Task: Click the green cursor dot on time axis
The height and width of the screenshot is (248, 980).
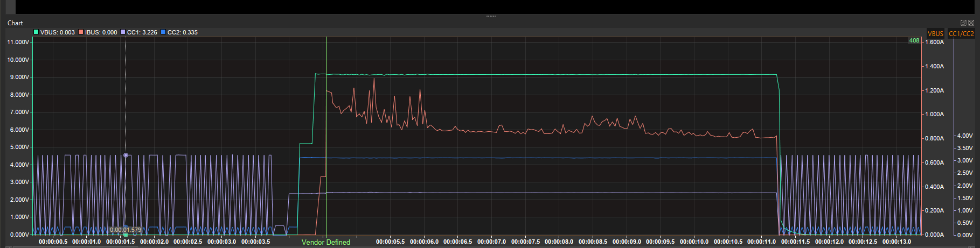Action: pyautogui.click(x=126, y=235)
